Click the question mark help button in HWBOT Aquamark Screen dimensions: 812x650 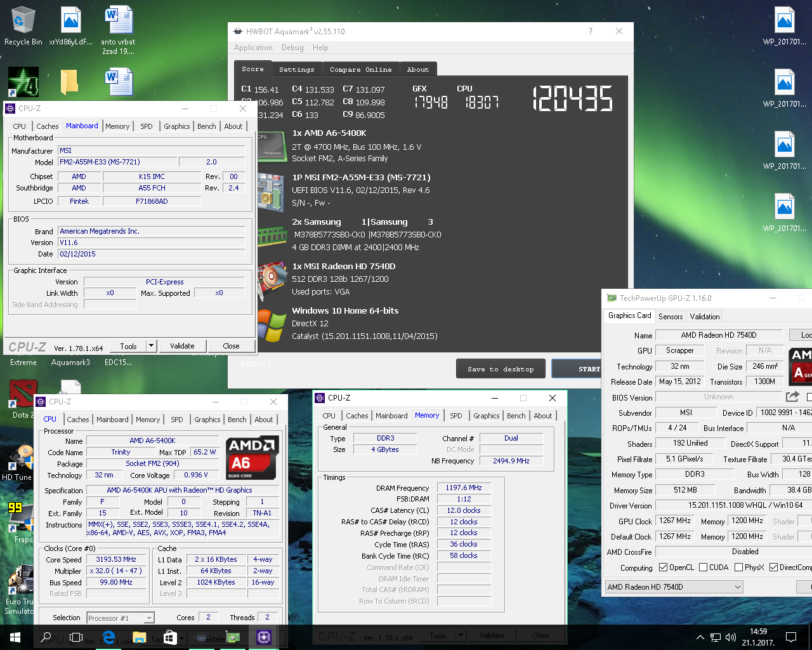click(x=591, y=31)
